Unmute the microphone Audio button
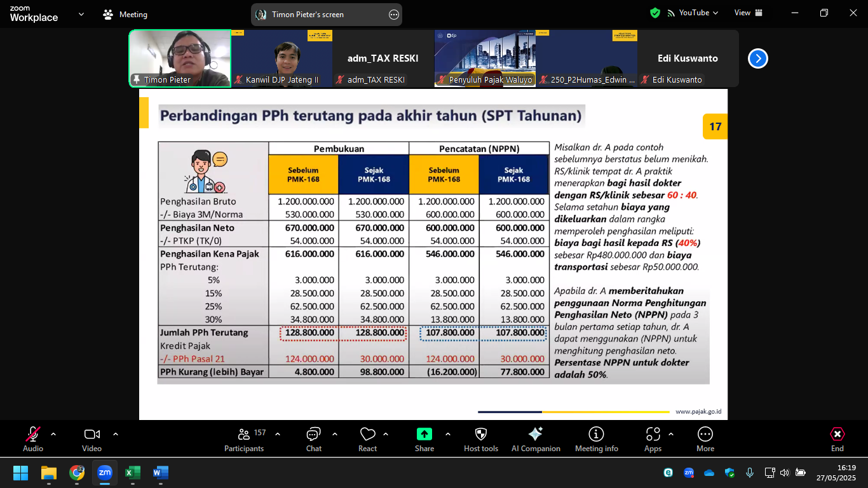 point(33,439)
